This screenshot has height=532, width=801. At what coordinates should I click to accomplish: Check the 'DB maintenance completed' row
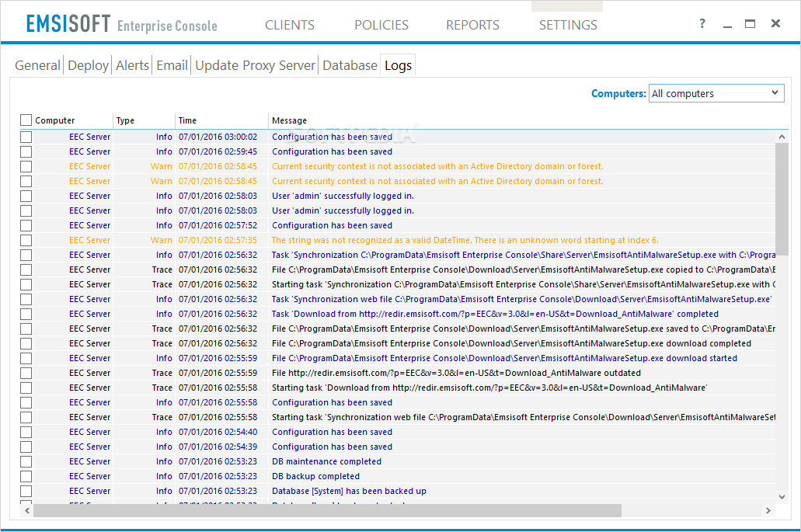26,461
